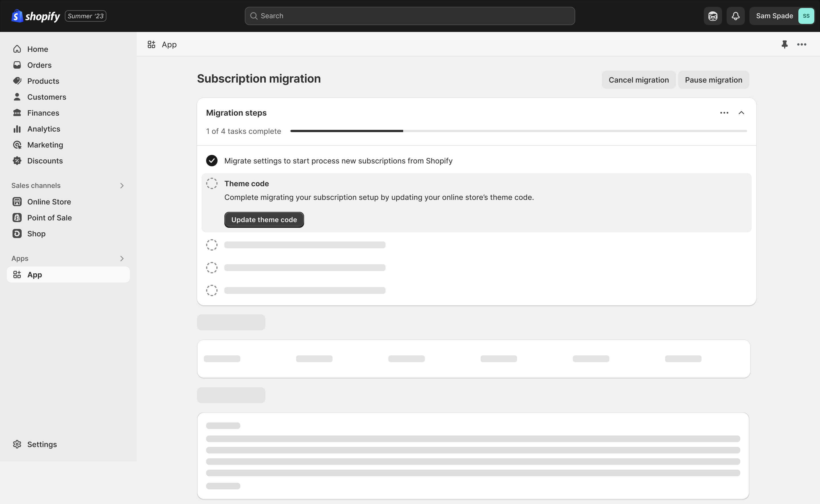
Task: Click the Discounts percent badge icon
Action: coord(17,161)
